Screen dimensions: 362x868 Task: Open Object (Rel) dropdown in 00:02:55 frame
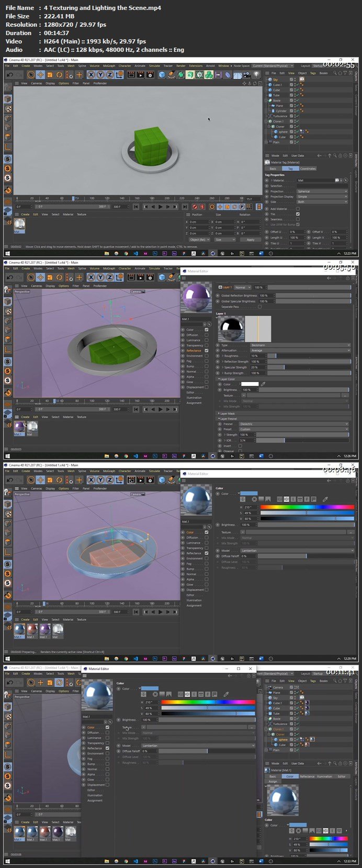point(199,240)
